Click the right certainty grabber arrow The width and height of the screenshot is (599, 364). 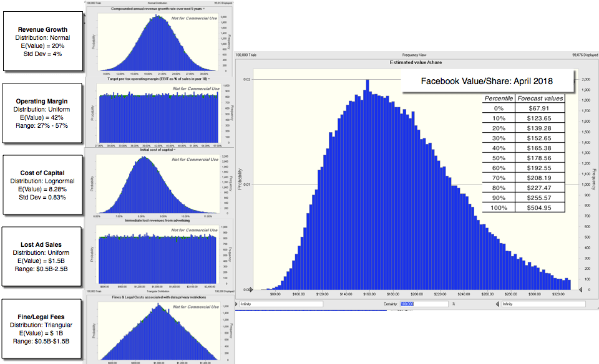[x=497, y=304]
